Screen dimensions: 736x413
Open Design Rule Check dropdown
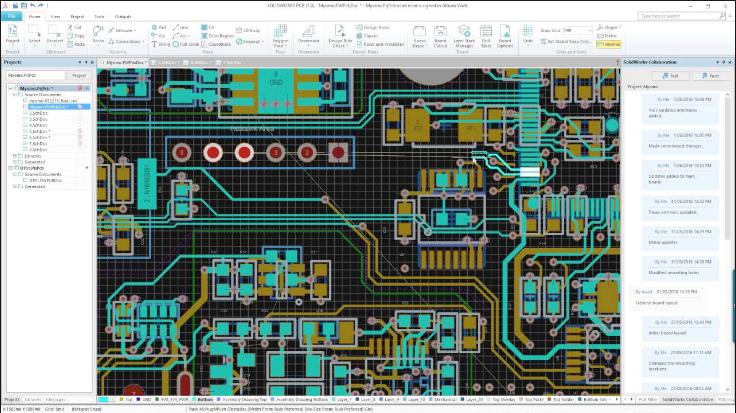click(340, 36)
